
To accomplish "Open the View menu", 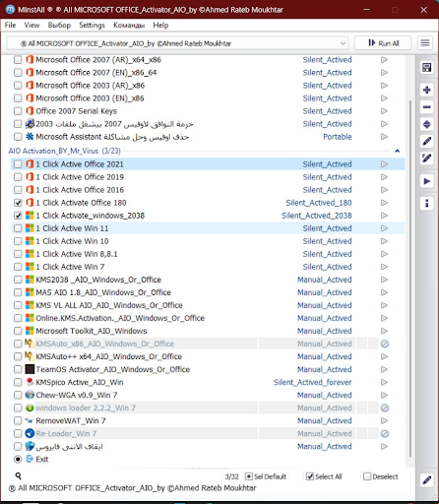I will click(31, 26).
